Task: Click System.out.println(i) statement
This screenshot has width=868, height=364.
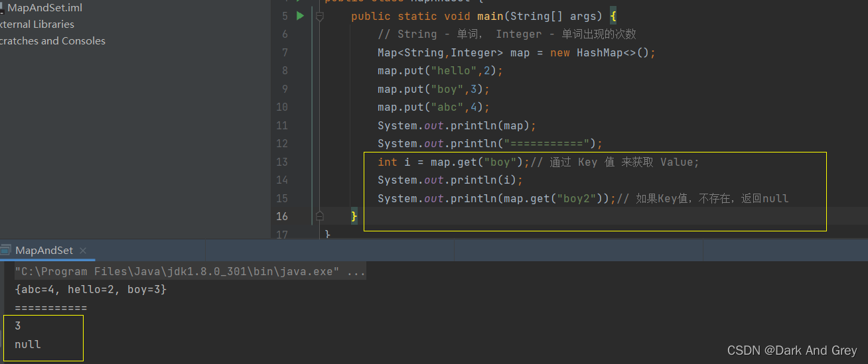Action: (451, 180)
